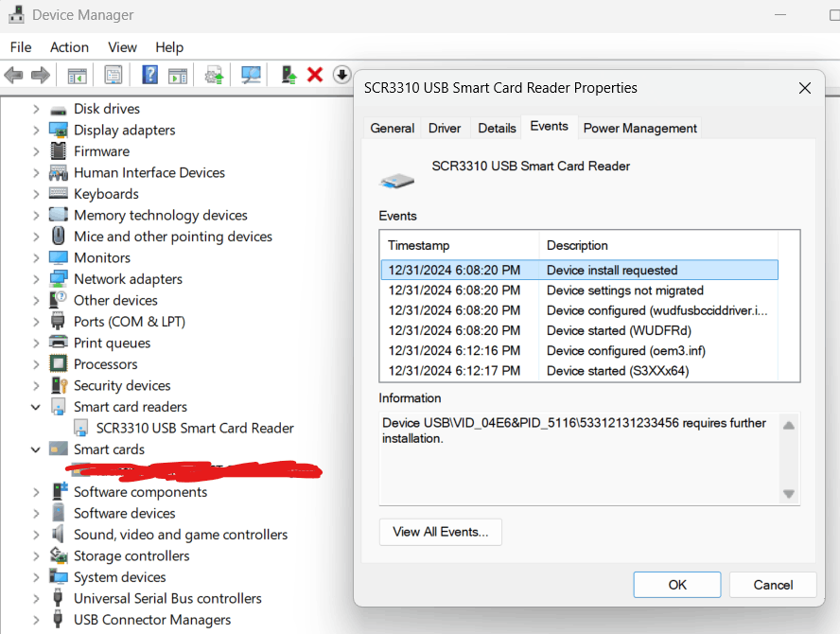The image size is (840, 634).
Task: Click the Keyboards category icon
Action: [59, 193]
